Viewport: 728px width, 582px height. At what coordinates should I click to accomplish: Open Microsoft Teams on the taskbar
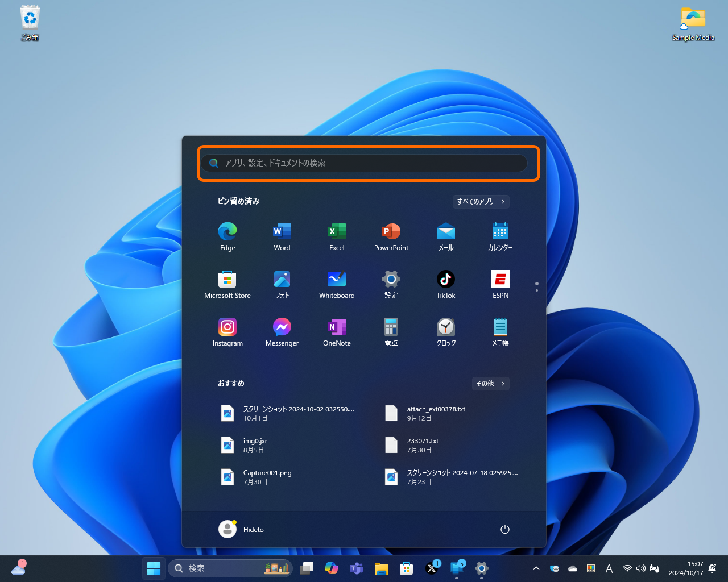tap(357, 568)
